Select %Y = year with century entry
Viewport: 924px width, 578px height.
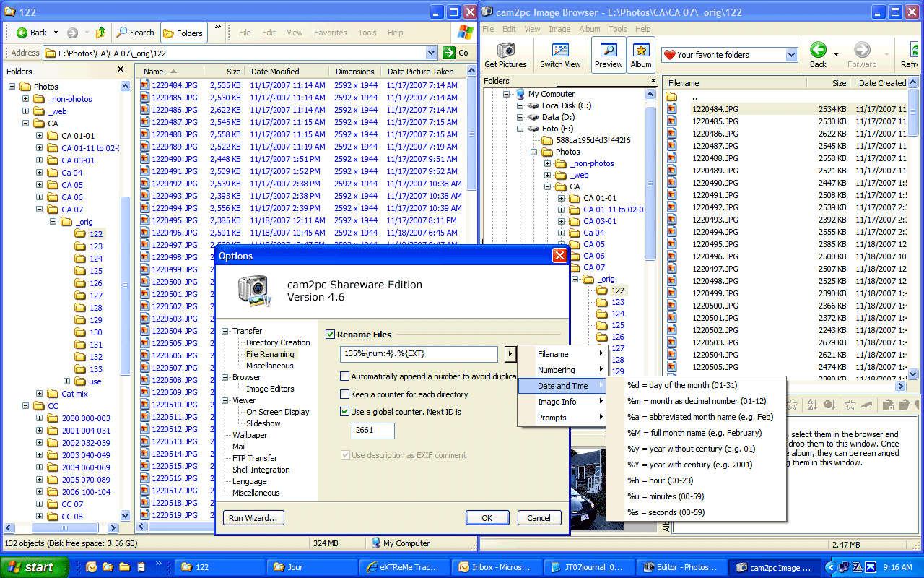click(696, 465)
